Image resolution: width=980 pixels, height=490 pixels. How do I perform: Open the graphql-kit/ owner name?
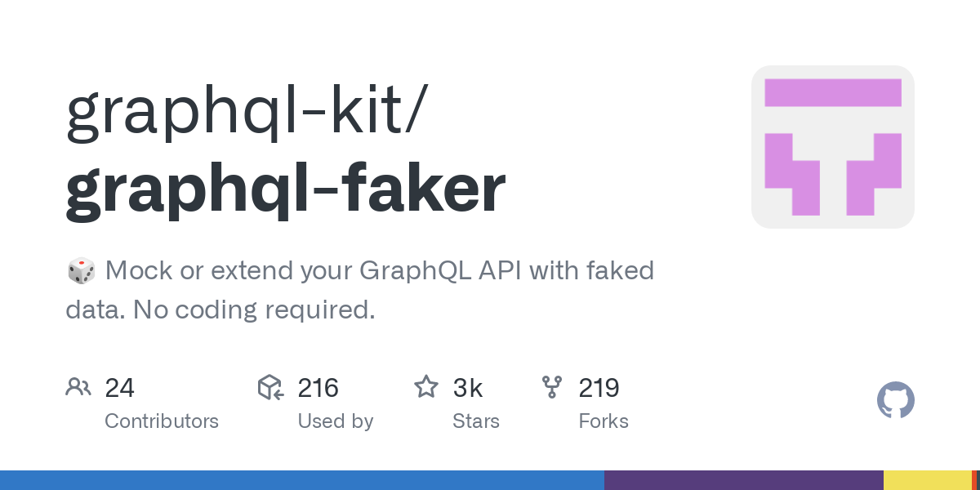point(245,113)
